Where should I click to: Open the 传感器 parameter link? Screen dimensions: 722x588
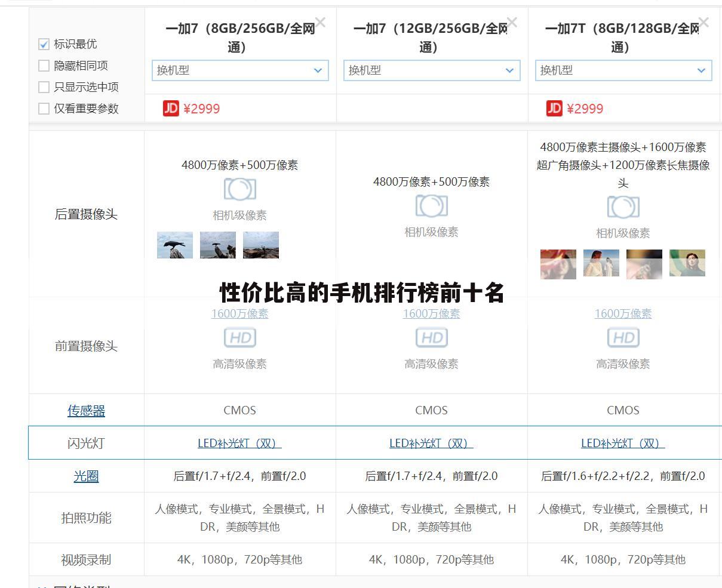click(86, 411)
